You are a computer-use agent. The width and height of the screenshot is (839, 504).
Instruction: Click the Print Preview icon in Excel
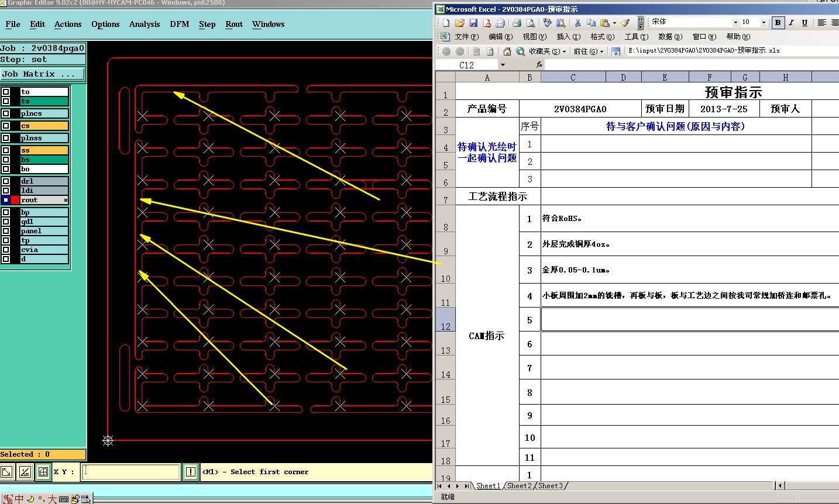tap(530, 23)
